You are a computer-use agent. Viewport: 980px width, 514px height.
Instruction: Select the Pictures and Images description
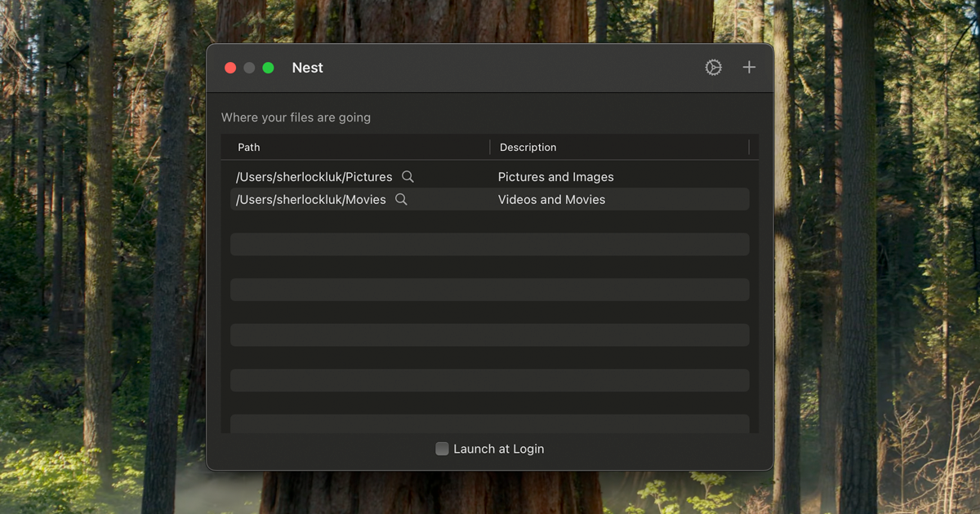click(x=555, y=177)
